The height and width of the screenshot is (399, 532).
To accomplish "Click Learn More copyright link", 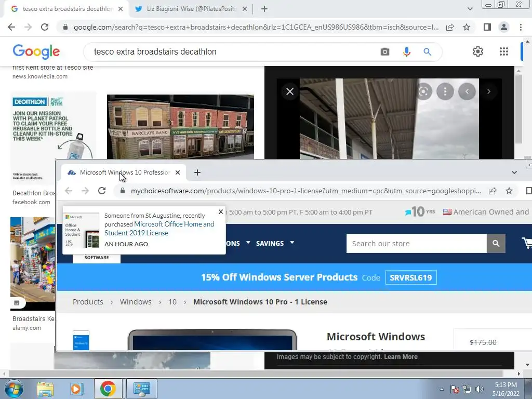I will 401,356.
